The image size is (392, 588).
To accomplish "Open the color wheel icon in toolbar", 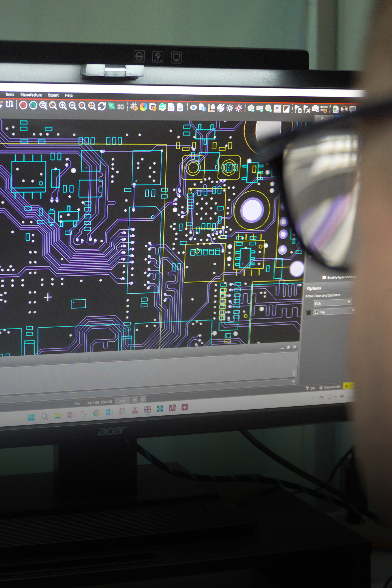I will (x=143, y=107).
